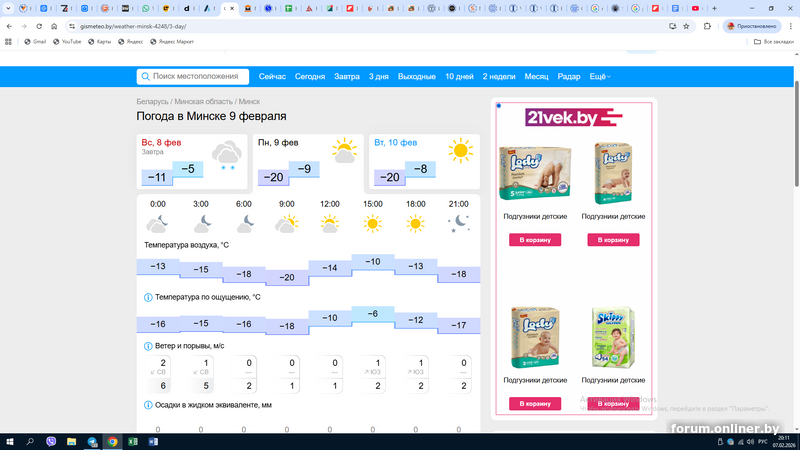Switch to 3 дня tab

pyautogui.click(x=379, y=77)
